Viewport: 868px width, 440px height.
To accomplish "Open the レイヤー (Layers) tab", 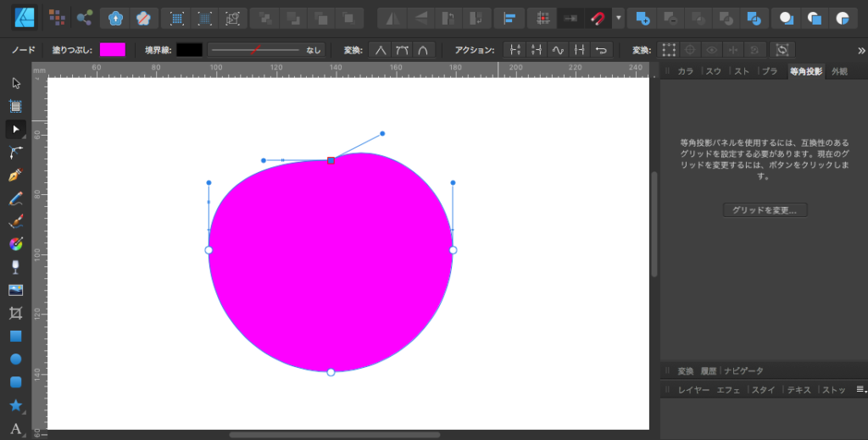I will point(693,390).
